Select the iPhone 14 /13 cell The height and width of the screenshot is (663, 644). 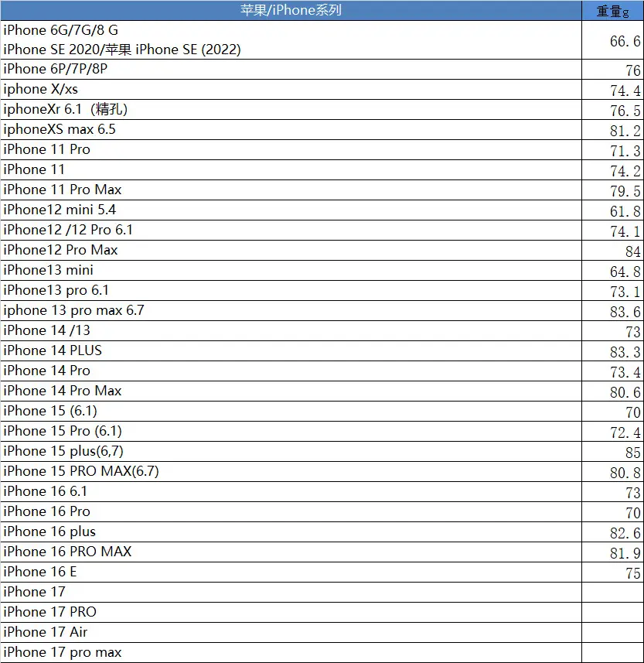coord(291,330)
